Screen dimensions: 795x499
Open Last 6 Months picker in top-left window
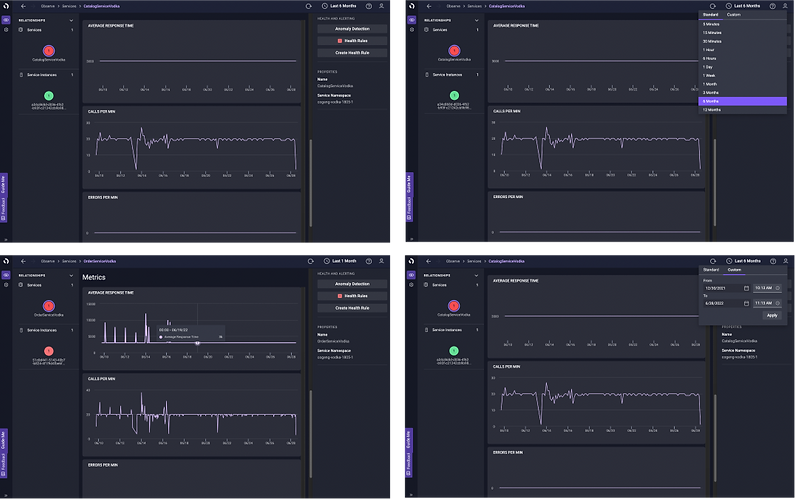(x=339, y=6)
